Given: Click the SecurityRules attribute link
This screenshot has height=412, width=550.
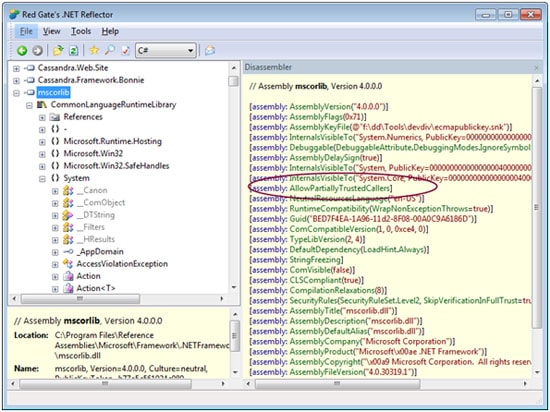Looking at the screenshot, I should click(313, 300).
